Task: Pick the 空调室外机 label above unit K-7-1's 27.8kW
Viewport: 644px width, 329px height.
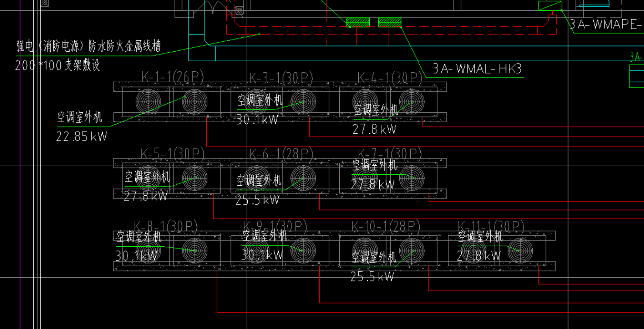Action: click(374, 165)
